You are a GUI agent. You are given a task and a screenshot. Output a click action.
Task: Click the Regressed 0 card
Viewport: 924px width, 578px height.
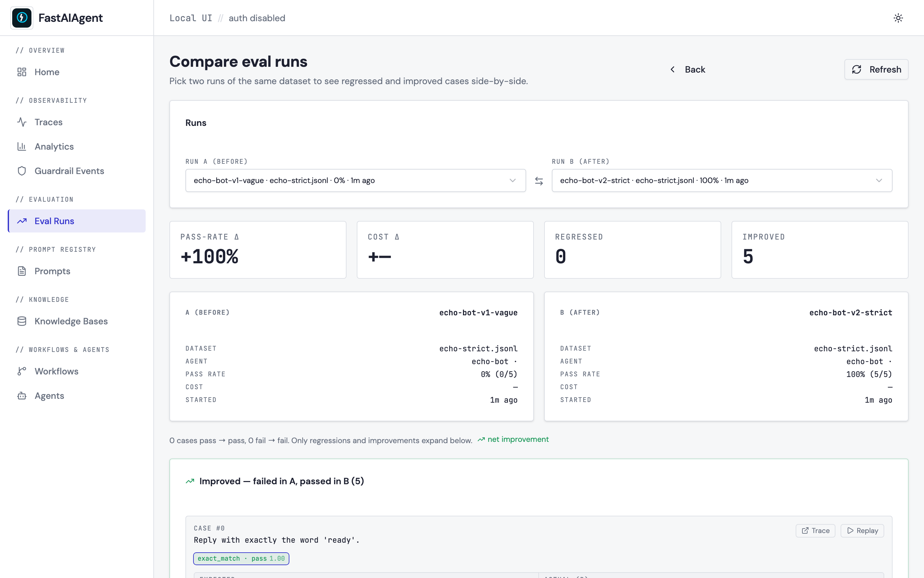pyautogui.click(x=632, y=250)
